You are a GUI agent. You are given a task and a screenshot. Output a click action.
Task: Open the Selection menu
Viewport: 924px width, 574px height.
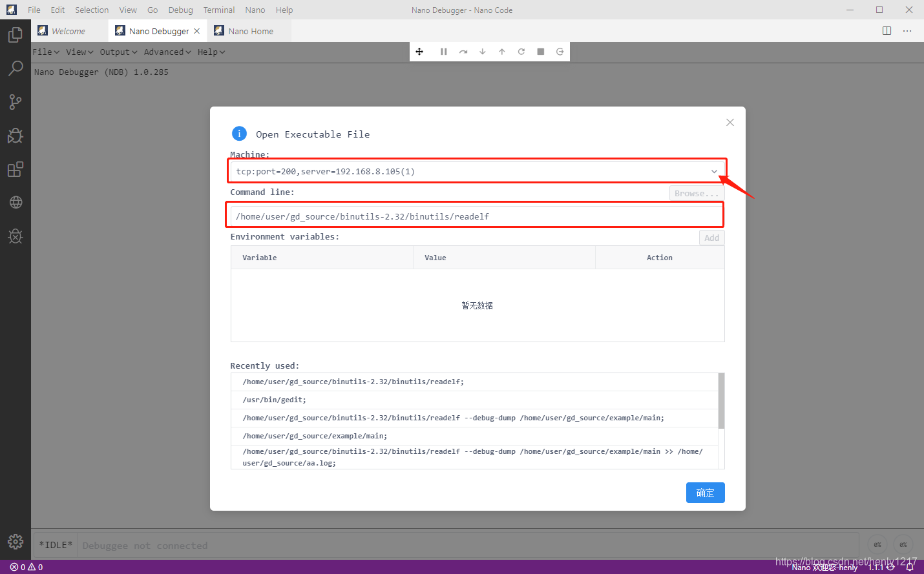tap(92, 10)
